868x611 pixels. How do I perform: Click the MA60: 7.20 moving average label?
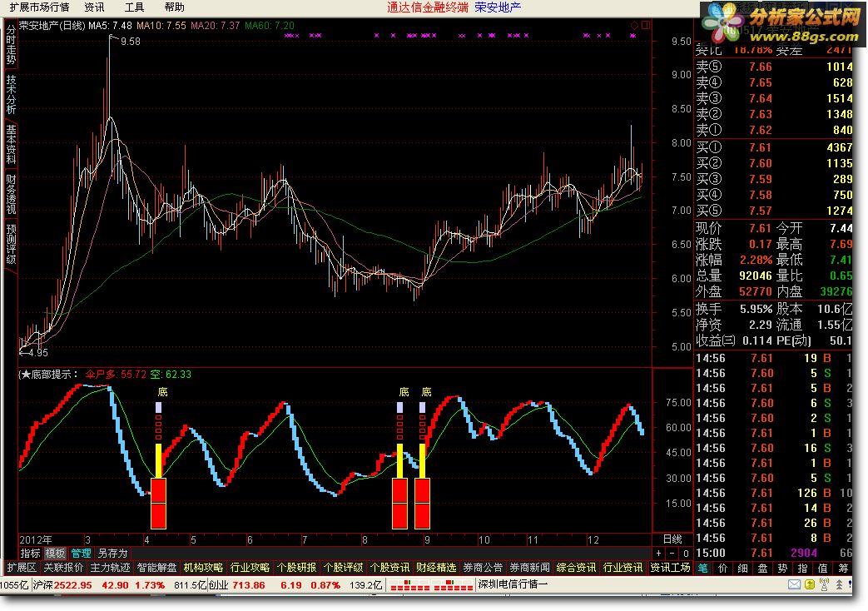pyautogui.click(x=270, y=26)
